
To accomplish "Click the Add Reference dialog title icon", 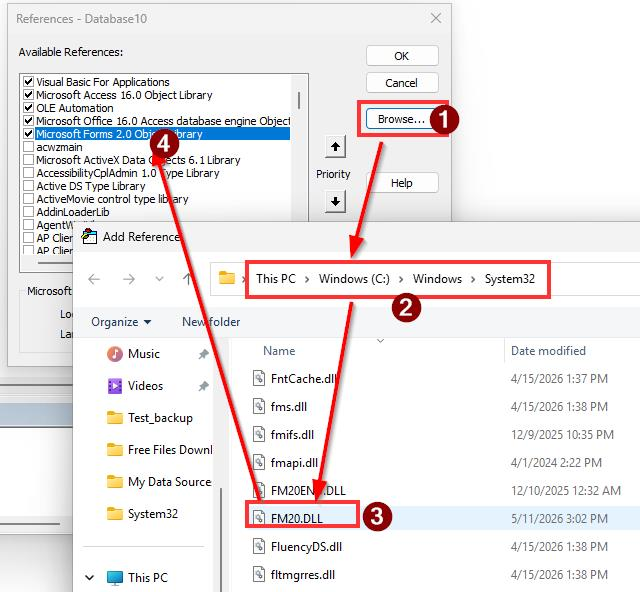I will pos(89,236).
